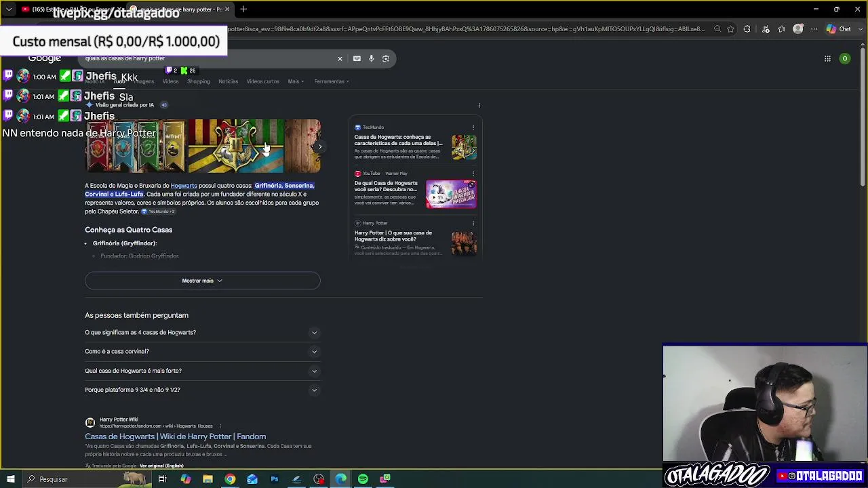Open Outlook from the taskbar
Viewport: 868px width, 488px height.
[252, 479]
